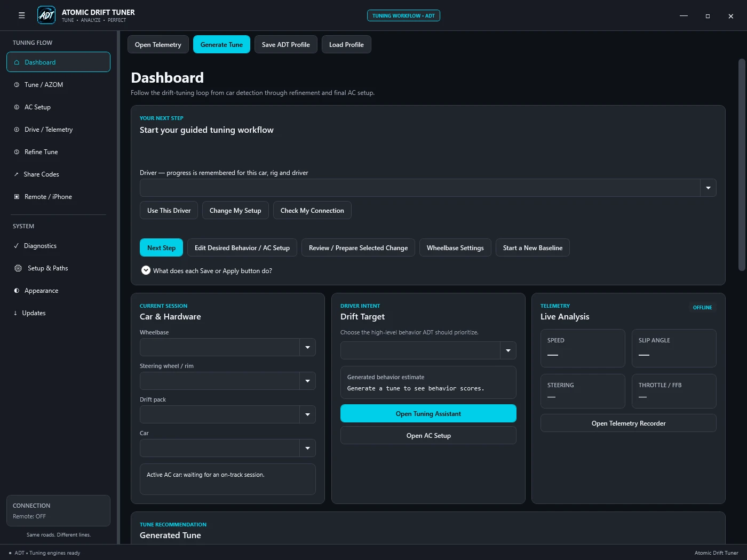The image size is (747, 560).
Task: Expand the Driver dropdown arrow
Action: click(708, 188)
